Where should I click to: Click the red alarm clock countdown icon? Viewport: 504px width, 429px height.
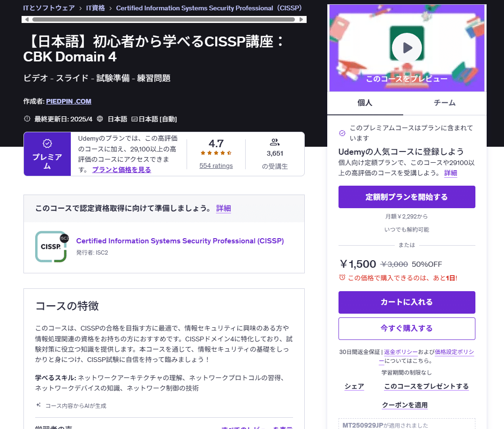[342, 278]
